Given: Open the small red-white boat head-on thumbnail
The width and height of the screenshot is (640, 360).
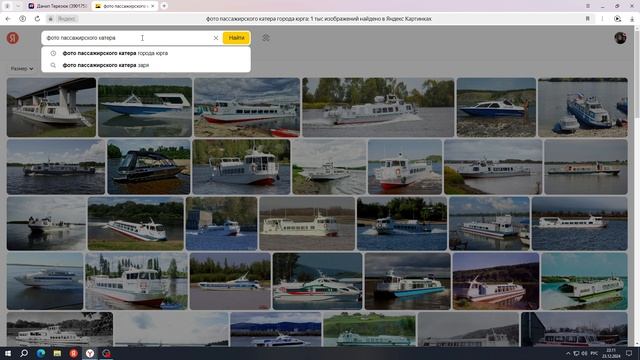Looking at the screenshot, I should coord(405,167).
